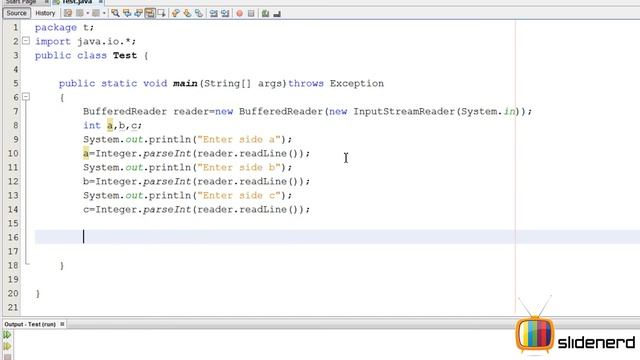Click the 'main' method name
The width and height of the screenshot is (640, 360).
[185, 84]
